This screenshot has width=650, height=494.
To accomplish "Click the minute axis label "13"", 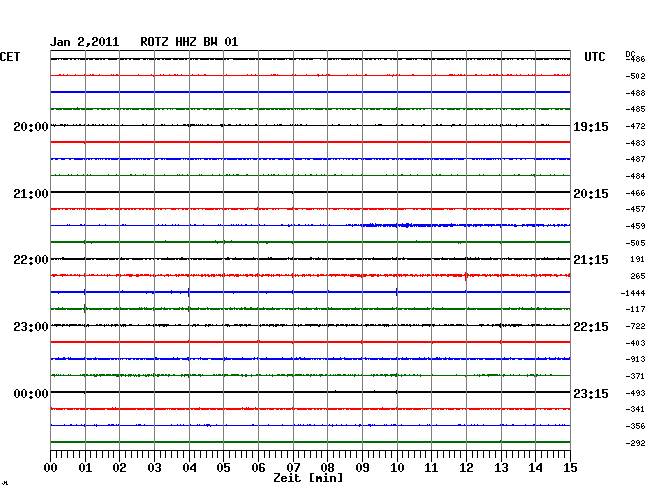I will pyautogui.click(x=501, y=468).
